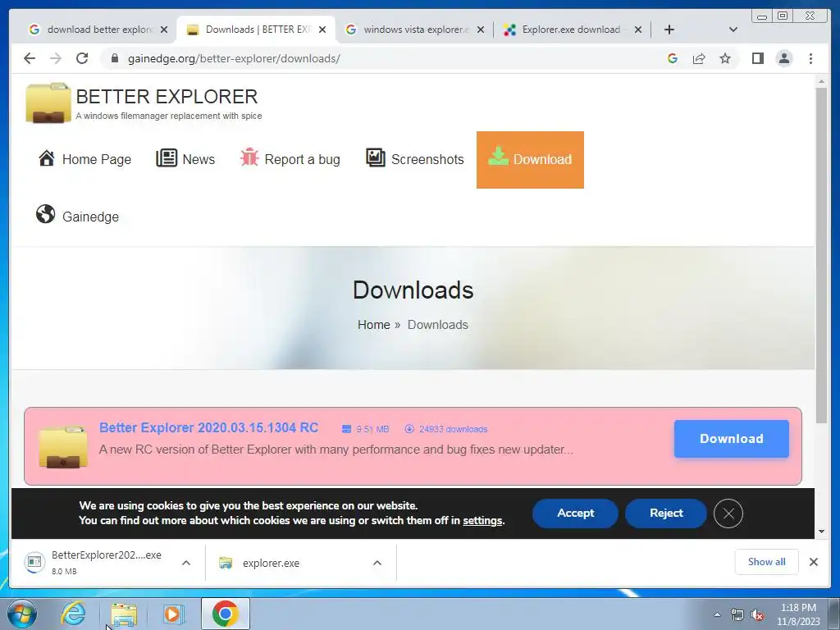
Task: Open Chrome three-dot menu
Action: coord(810,58)
